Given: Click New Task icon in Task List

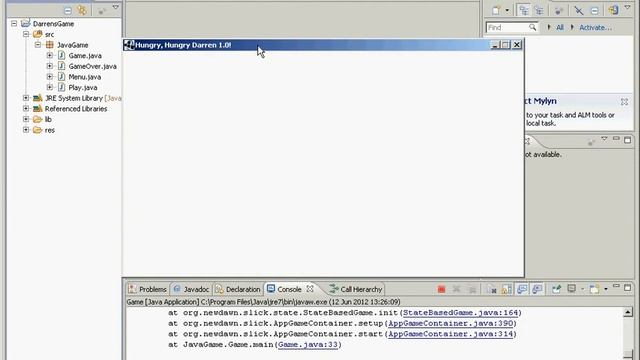Looking at the screenshot, I should (x=496, y=11).
